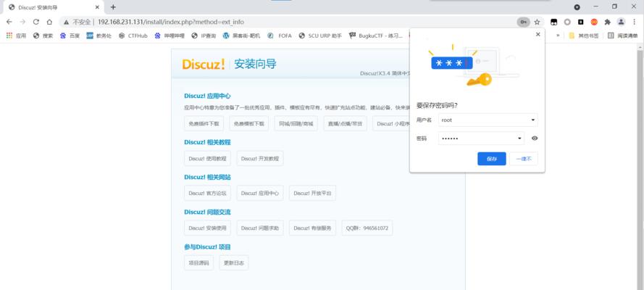Click the 同城/招聘/商城 button
Viewport: 644px width, 290px height.
(296, 124)
